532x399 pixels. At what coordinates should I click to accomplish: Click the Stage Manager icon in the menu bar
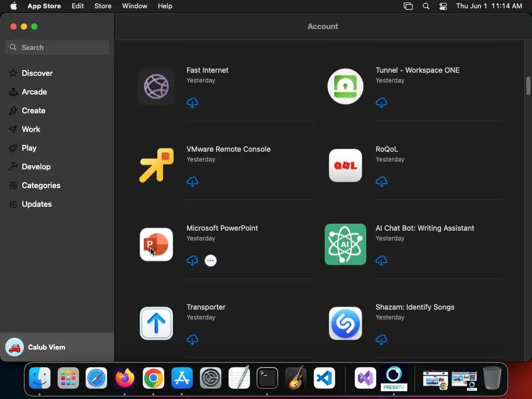pos(408,6)
